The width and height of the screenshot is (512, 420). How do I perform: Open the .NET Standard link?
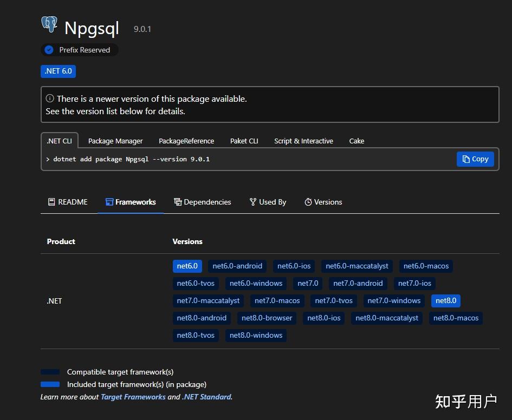click(x=208, y=397)
